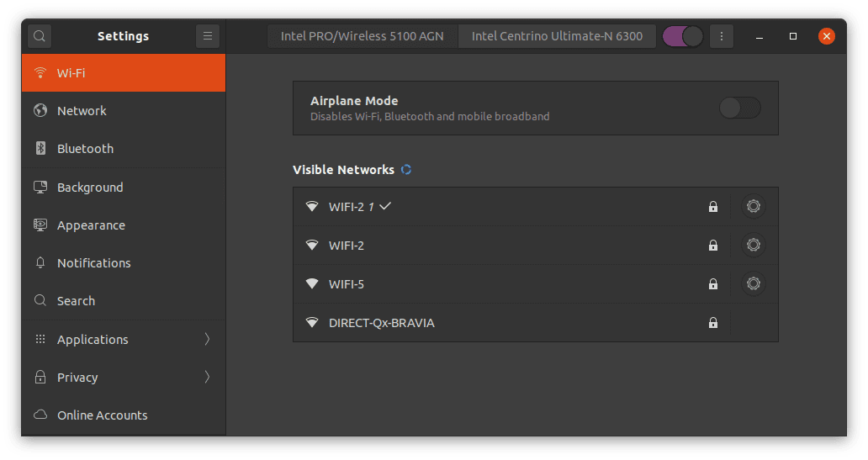The image size is (868, 460).
Task: Click the search icon in Settings header
Action: tap(40, 36)
